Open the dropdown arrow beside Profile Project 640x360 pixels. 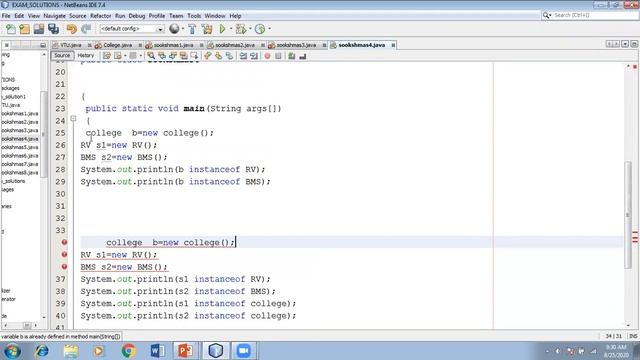[x=269, y=29]
